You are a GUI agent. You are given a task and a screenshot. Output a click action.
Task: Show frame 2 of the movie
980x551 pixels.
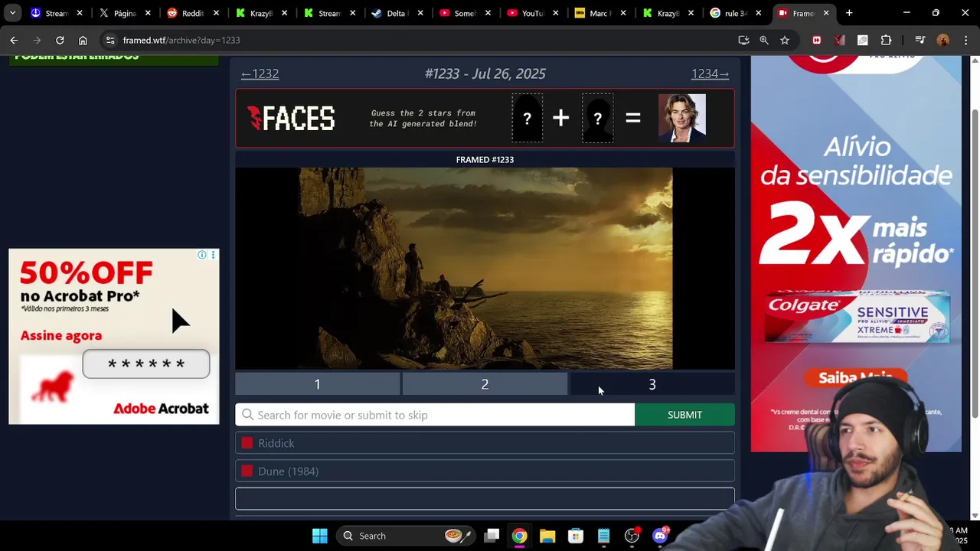[x=485, y=384]
